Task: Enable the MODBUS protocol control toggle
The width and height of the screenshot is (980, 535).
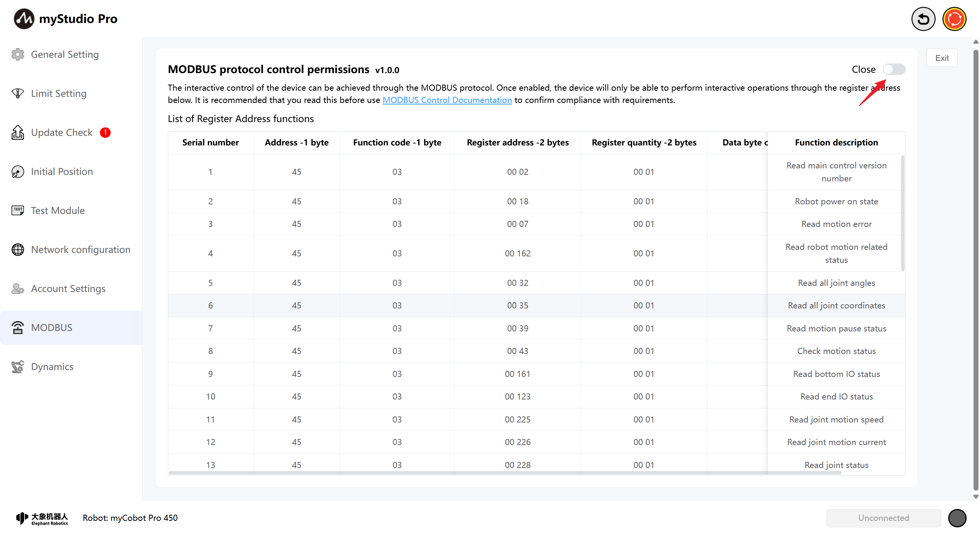Action: [x=894, y=69]
